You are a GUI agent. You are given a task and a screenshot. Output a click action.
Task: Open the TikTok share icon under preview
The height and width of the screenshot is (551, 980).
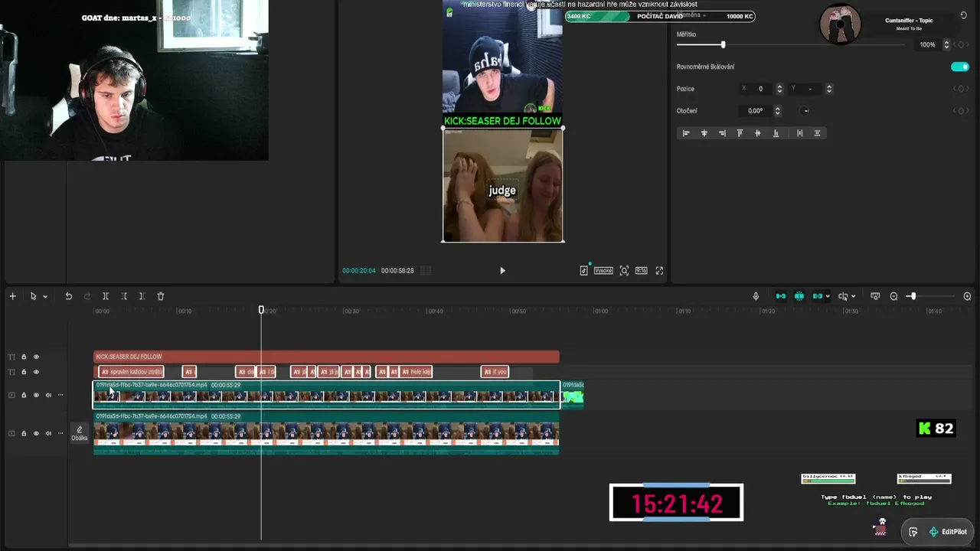(x=584, y=270)
